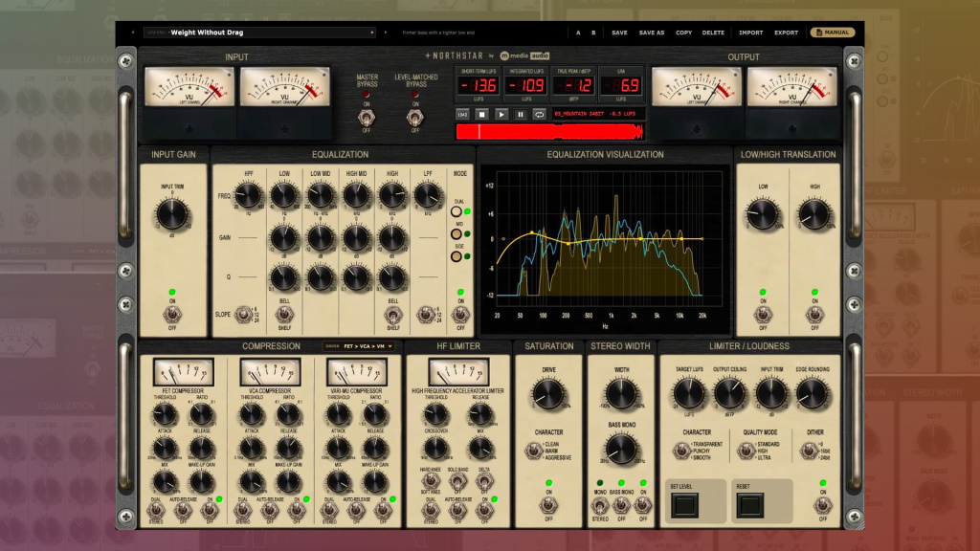The image size is (980, 551).
Task: Flip the HF Limiter Delta switch
Action: [484, 481]
